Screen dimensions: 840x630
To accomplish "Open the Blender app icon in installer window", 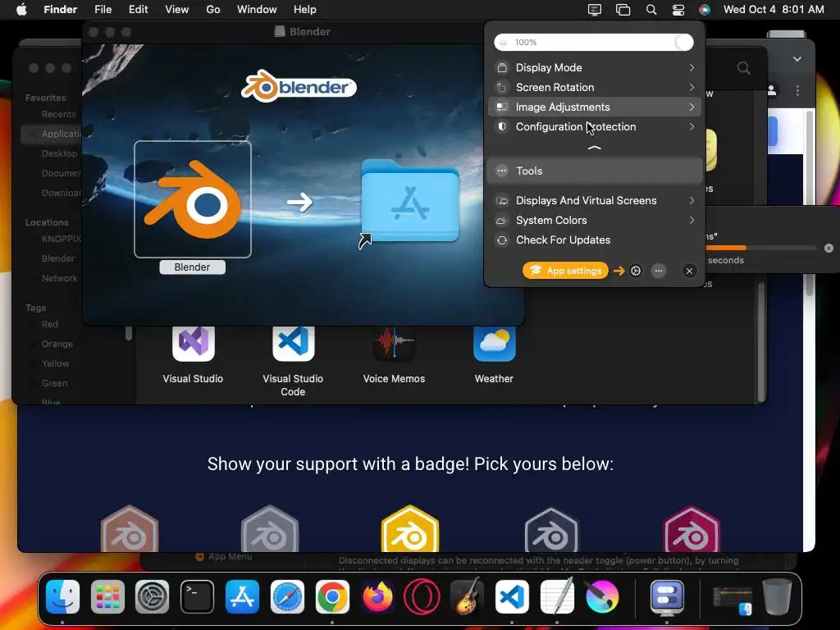I will coord(193,199).
